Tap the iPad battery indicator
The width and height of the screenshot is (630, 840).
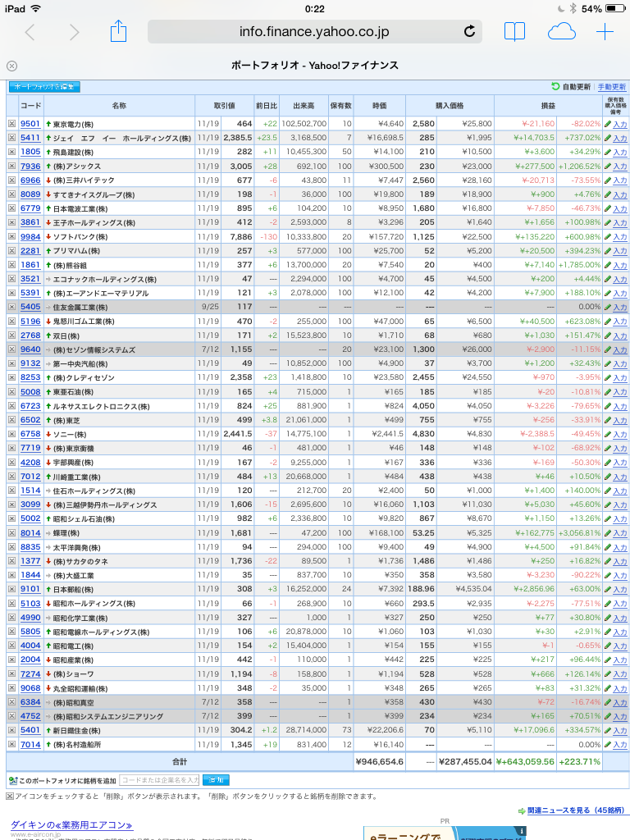(x=615, y=8)
